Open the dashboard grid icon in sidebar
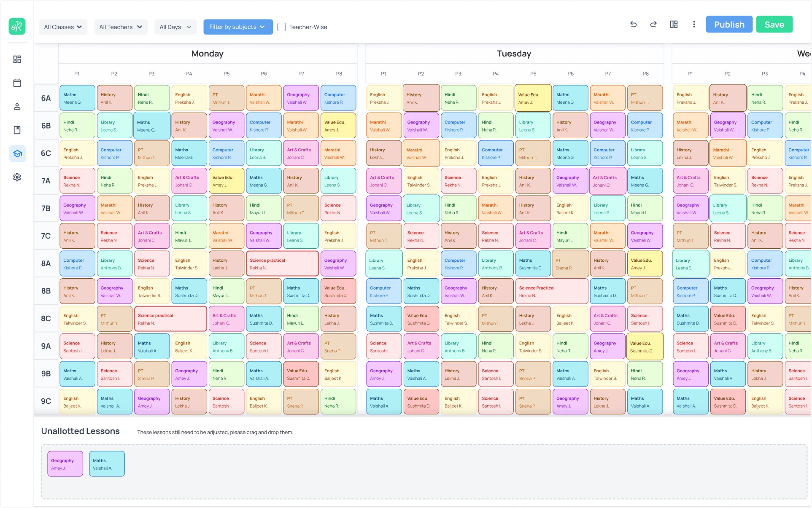 [x=17, y=59]
